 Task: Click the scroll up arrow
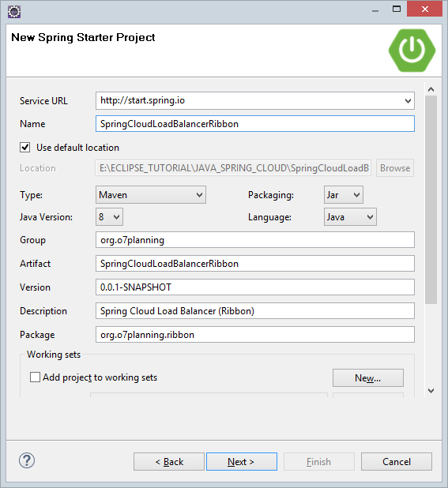(x=431, y=90)
